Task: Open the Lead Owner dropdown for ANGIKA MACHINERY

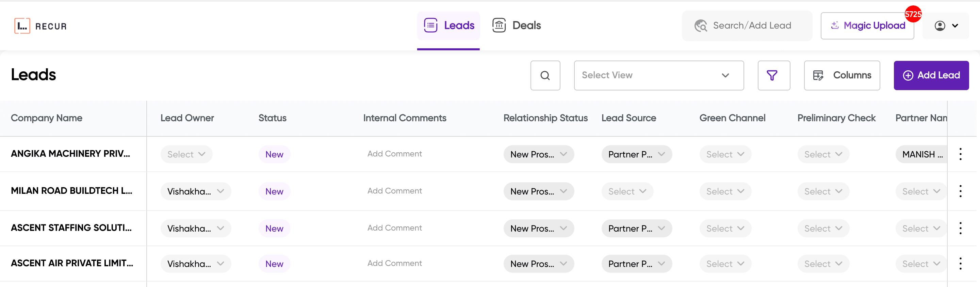Action: (x=186, y=154)
